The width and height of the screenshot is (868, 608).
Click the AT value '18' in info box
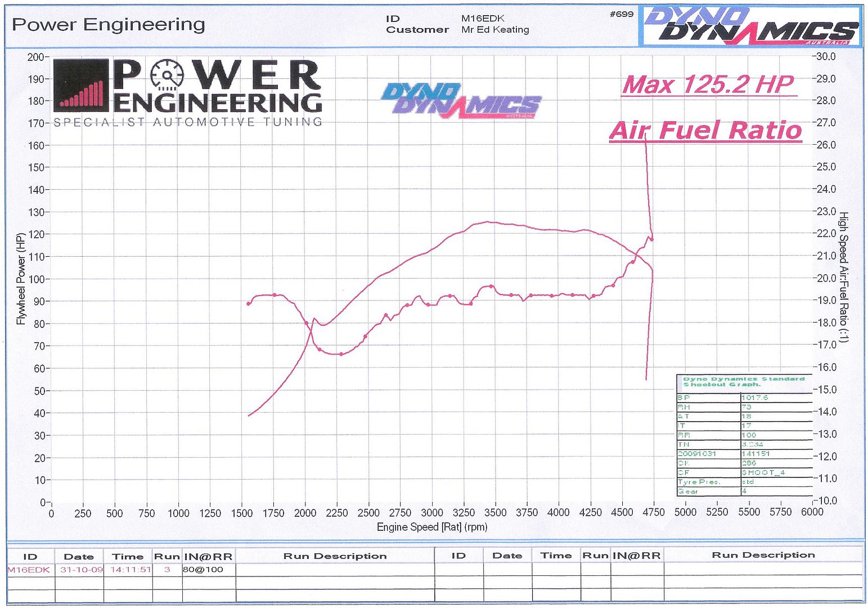point(746,417)
